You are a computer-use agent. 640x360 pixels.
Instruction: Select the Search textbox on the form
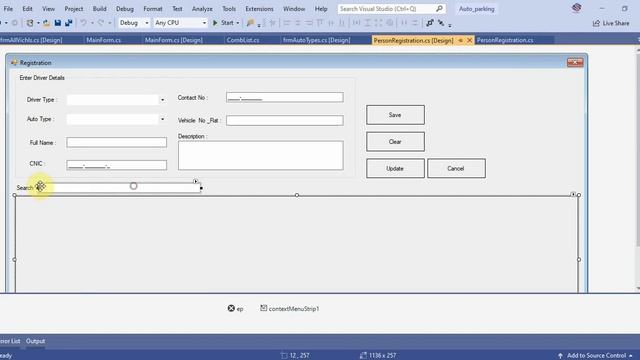point(118,188)
